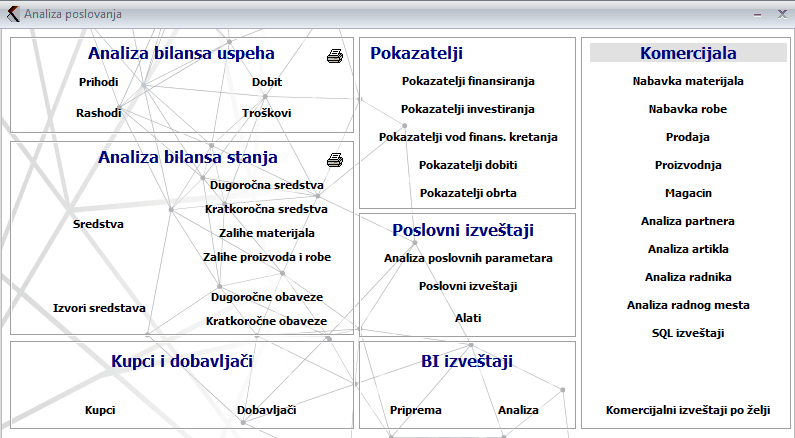Open Komercijalni izveštaji po želji
Screen dimensions: 795x438
click(688, 410)
